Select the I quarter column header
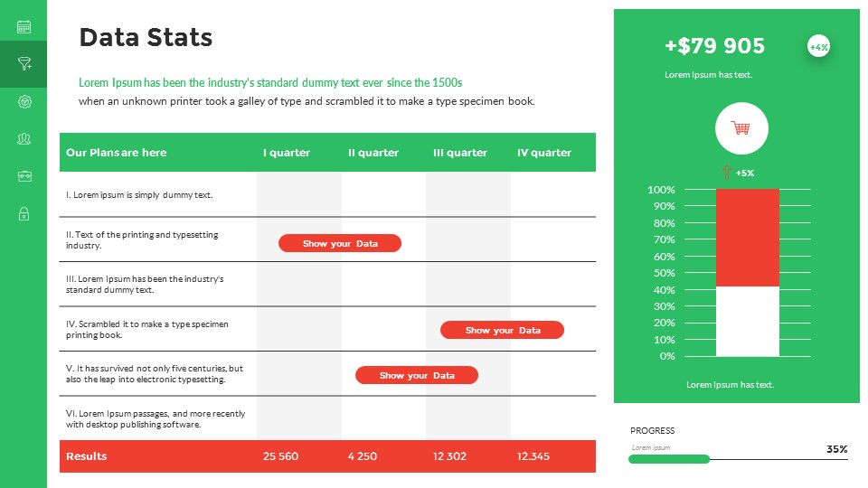This screenshot has height=488, width=868. click(287, 153)
